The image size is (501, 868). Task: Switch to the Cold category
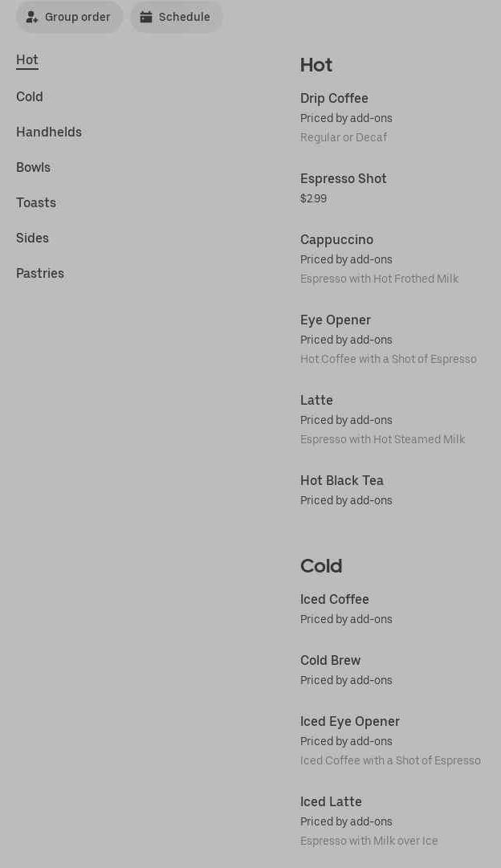point(30,97)
